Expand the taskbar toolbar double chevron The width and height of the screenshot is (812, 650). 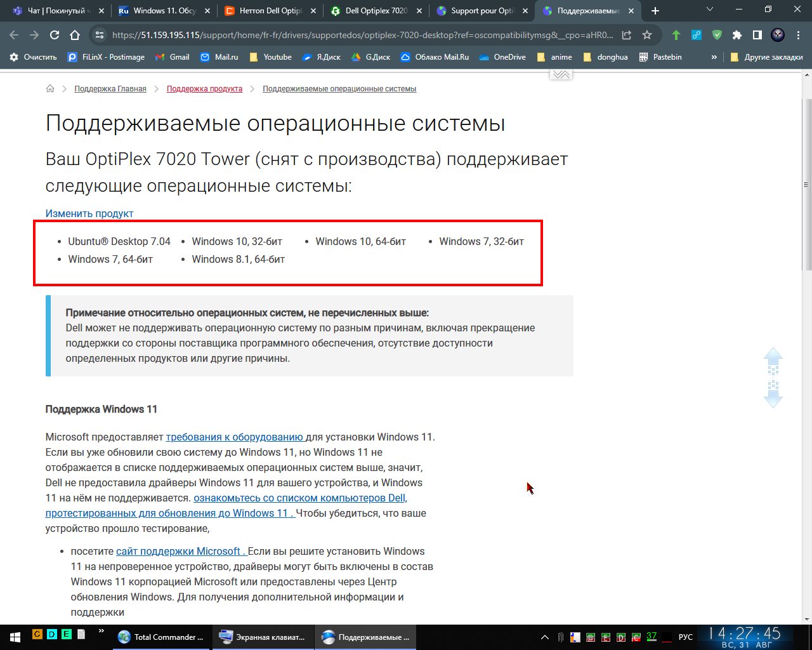pyautogui.click(x=101, y=632)
